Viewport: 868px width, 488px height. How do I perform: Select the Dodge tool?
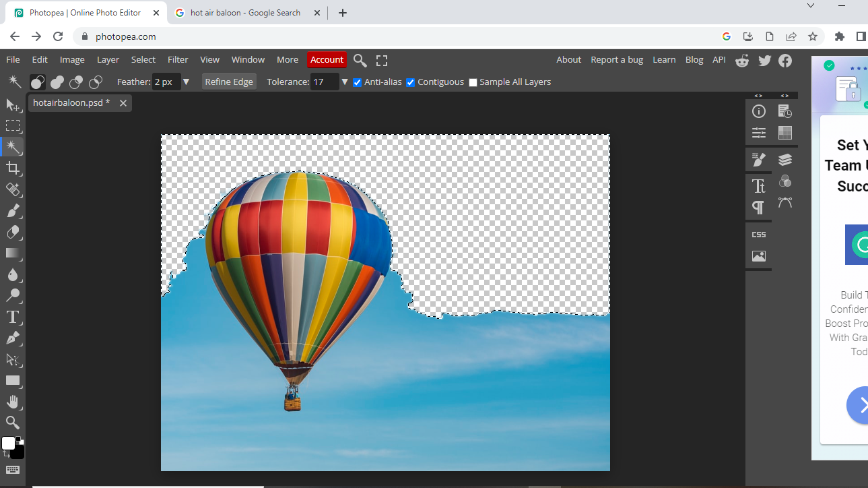pos(13,295)
